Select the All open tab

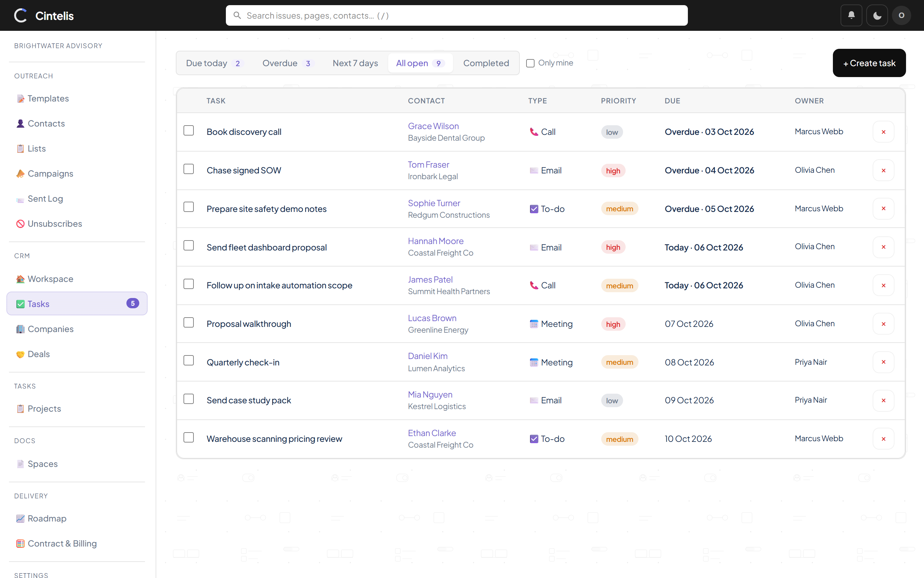[420, 63]
